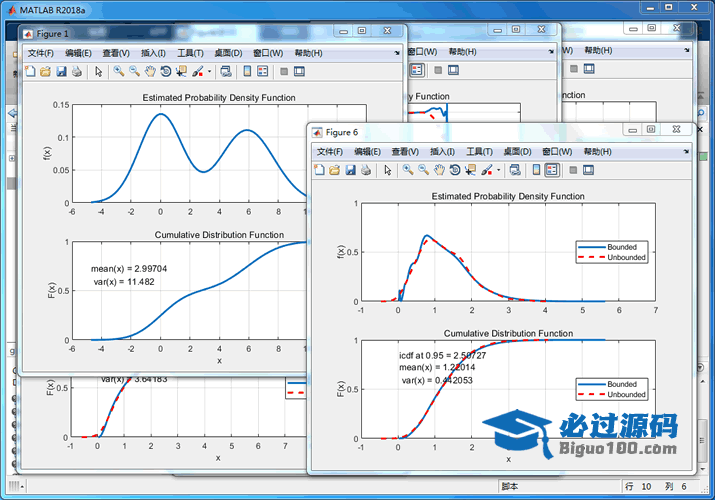Click Hide Plot Tools in Figure 1
715x500 pixels.
(284, 72)
